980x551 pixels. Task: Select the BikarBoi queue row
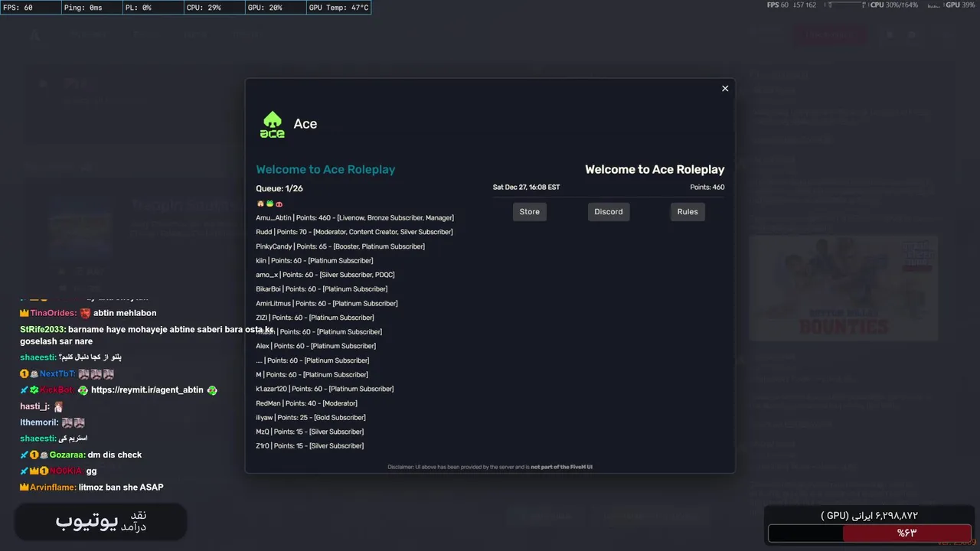coord(322,289)
